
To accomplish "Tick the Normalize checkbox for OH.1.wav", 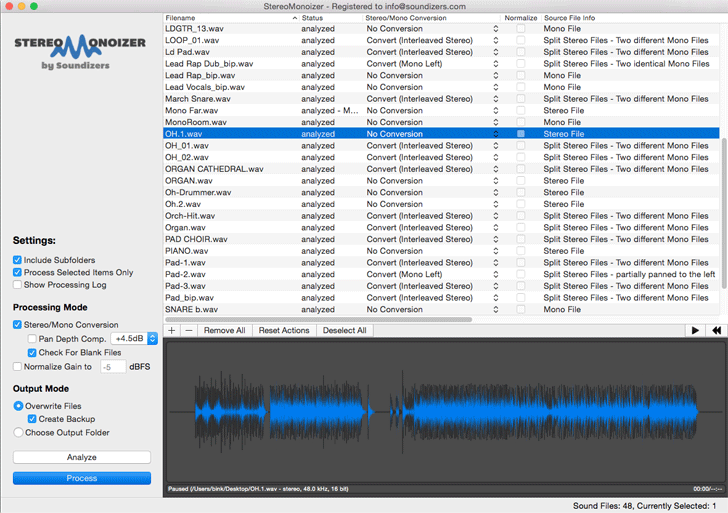I will [x=521, y=134].
